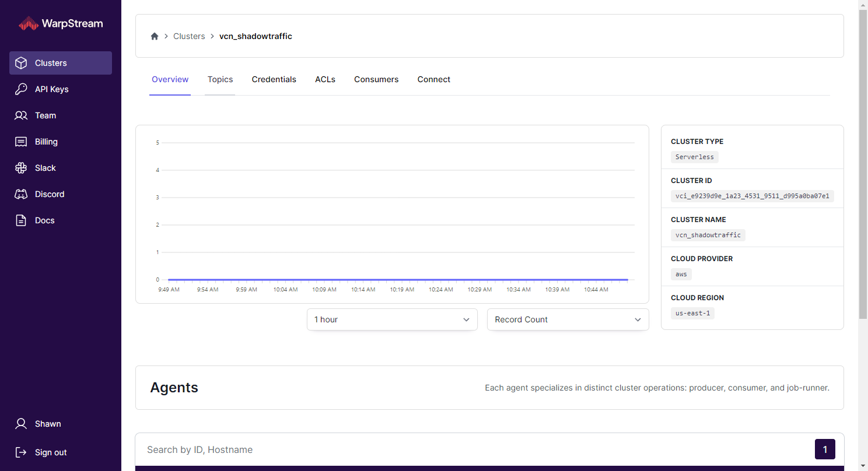Viewport: 868px width, 471px height.
Task: Click the 10:44 AM chart axis label
Action: point(596,290)
